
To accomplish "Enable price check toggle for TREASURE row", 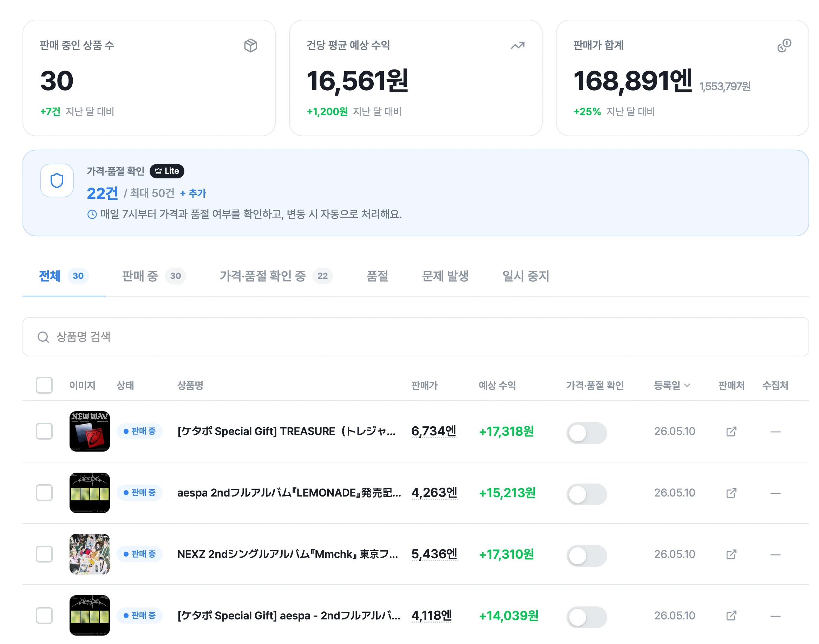I will (x=587, y=433).
